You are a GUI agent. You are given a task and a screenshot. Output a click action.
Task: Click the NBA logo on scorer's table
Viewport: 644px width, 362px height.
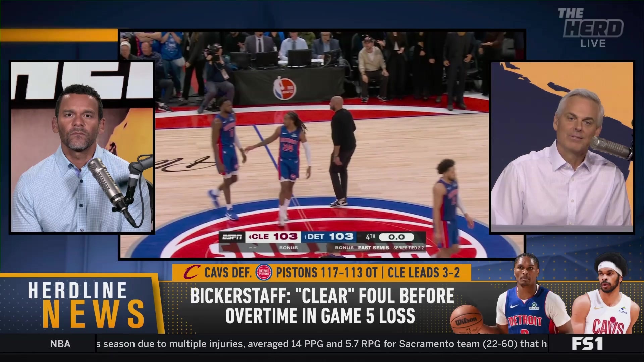click(284, 88)
